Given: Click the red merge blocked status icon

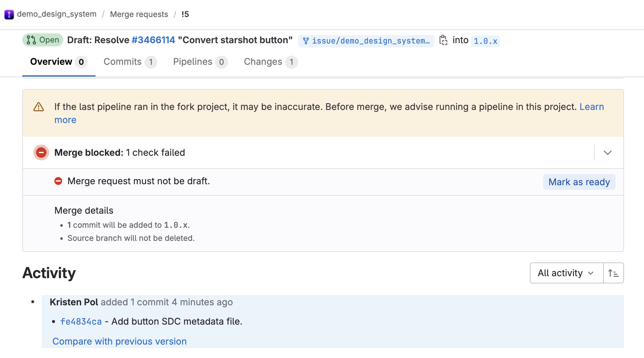Looking at the screenshot, I should [41, 152].
